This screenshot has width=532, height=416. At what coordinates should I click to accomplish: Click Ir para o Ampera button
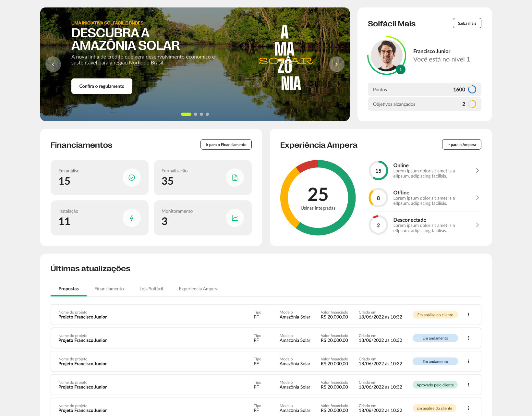point(462,144)
